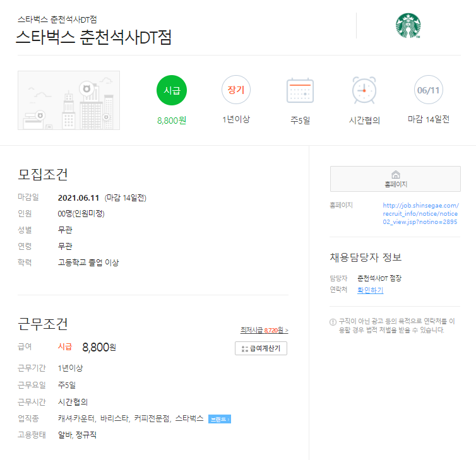Click 1년이상 under the 장기 icon
This screenshot has height=460, width=476.
(x=236, y=119)
